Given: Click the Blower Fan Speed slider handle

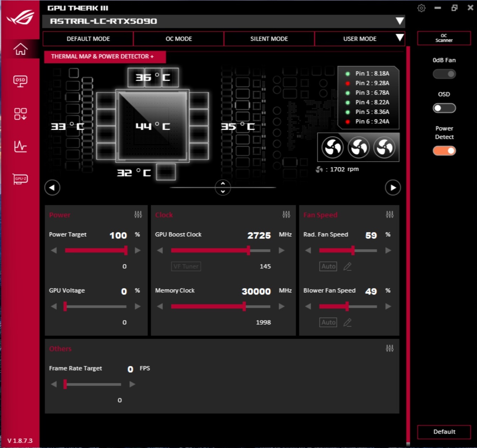Looking at the screenshot, I should click(x=347, y=306).
